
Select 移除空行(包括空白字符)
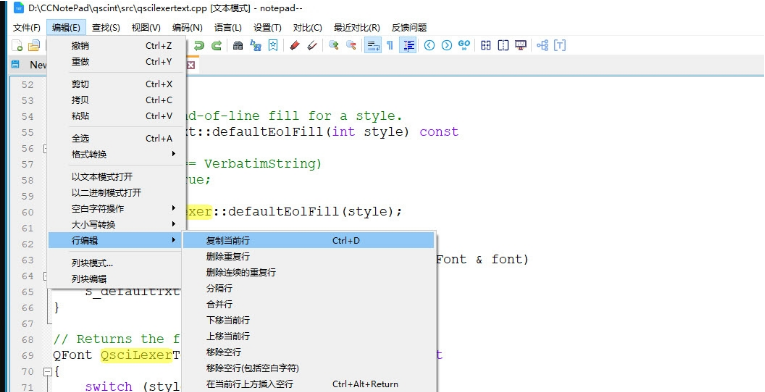tap(308, 368)
